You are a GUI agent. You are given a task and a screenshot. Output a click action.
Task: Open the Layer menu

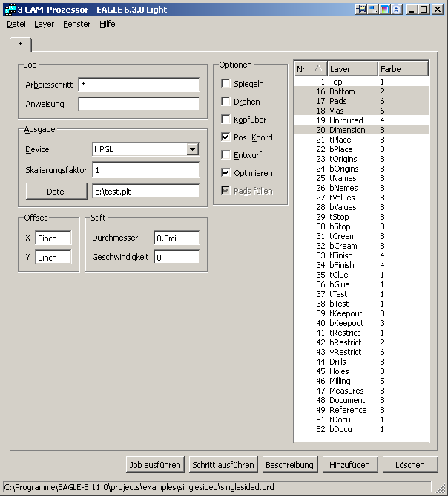coord(45,24)
